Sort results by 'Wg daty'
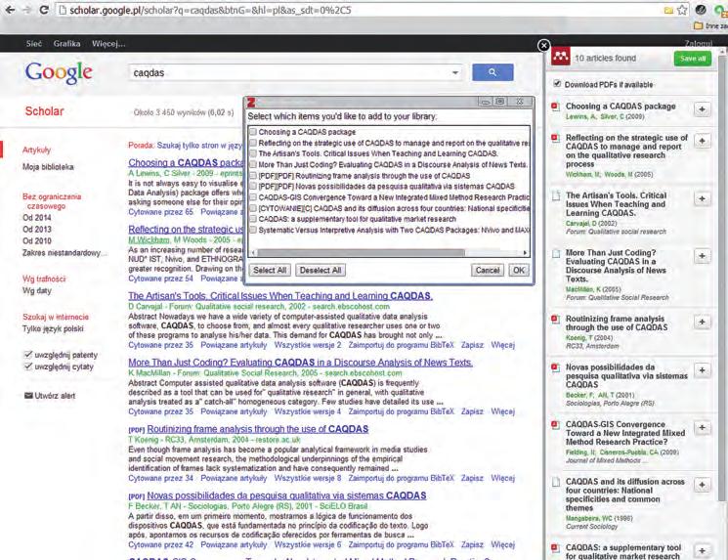This screenshot has height=560, width=728. coord(37,290)
